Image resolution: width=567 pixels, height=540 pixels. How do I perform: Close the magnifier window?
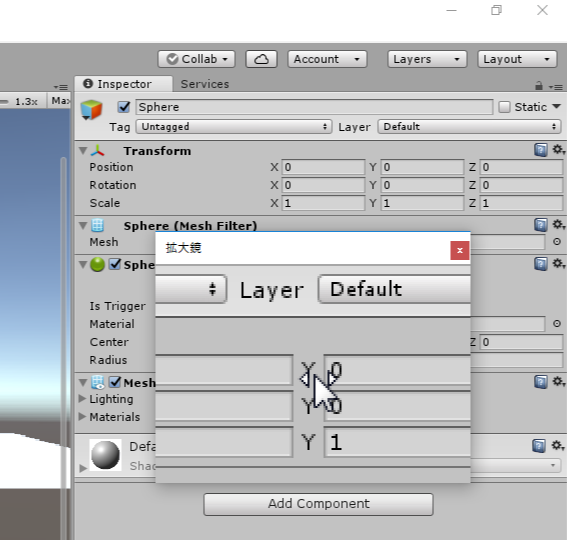click(460, 250)
